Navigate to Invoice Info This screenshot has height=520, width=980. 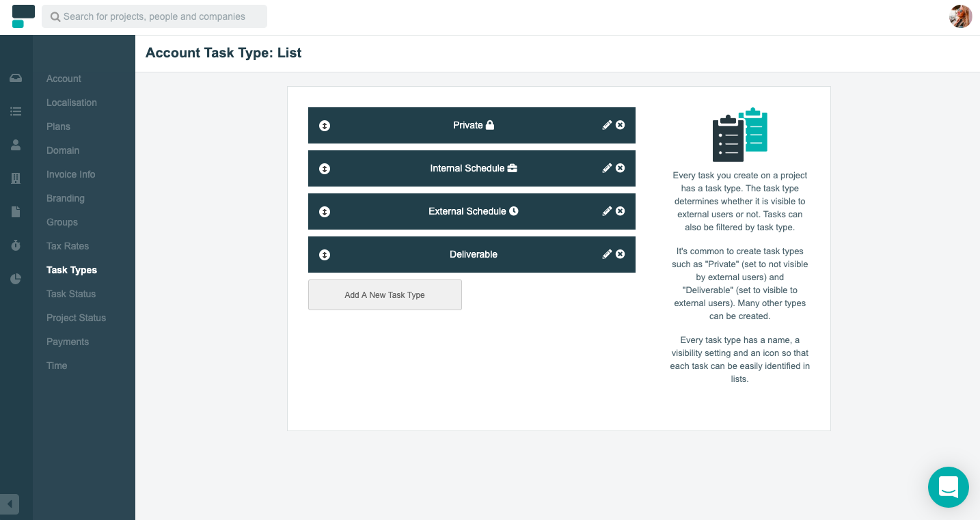71,174
